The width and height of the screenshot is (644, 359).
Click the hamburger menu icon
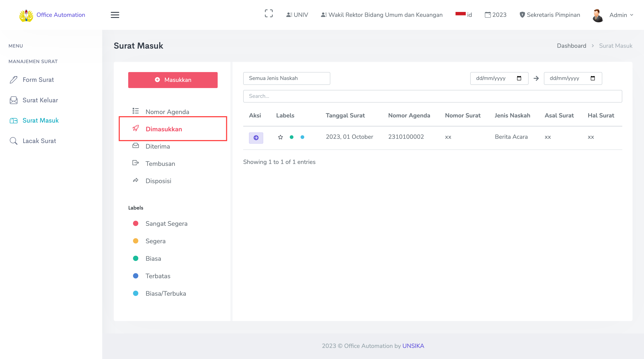115,15
